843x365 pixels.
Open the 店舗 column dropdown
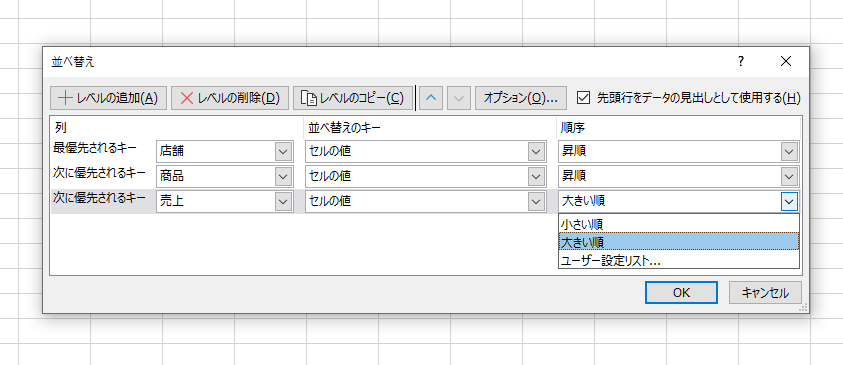(x=283, y=152)
